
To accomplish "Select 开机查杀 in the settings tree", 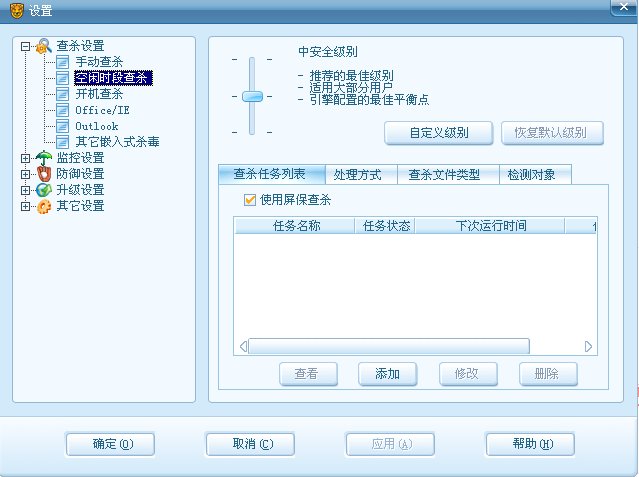I will [99, 94].
